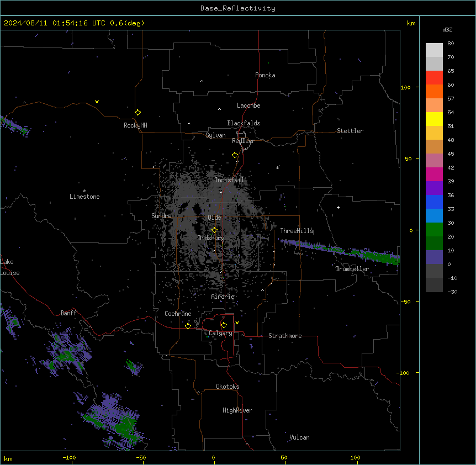This screenshot has width=476, height=465.
Task: Click the 100 tick on the vertical axis
Action: pos(405,87)
